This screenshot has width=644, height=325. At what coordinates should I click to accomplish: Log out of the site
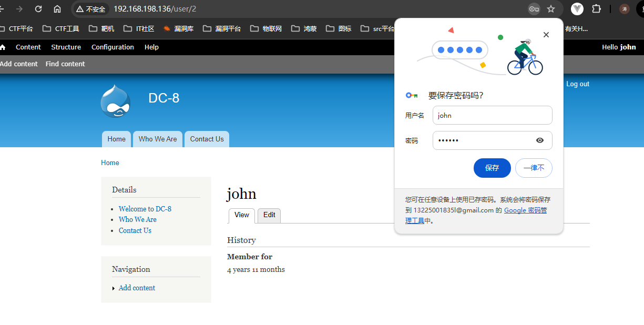[x=578, y=84]
